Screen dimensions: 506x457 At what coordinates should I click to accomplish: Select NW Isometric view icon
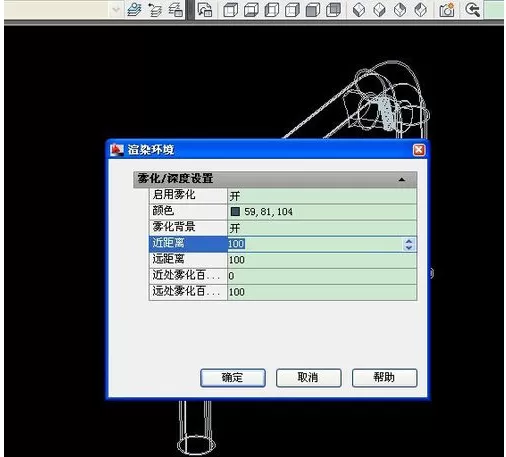420,10
